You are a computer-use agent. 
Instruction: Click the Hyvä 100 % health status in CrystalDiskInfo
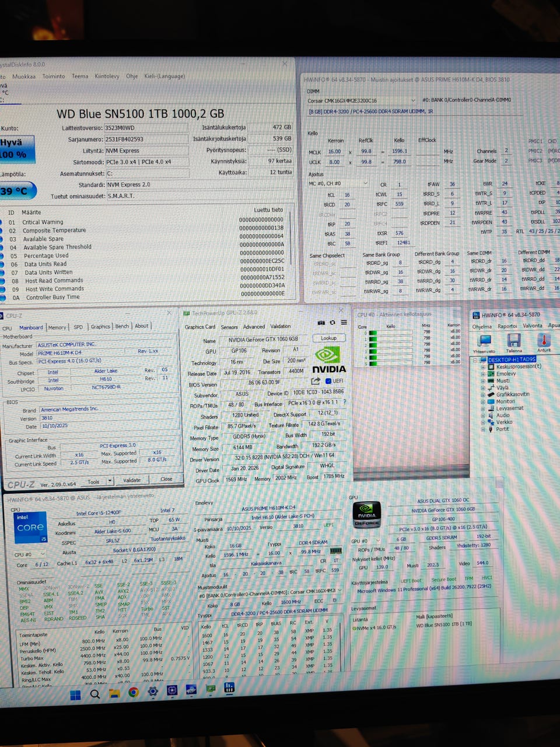16,149
